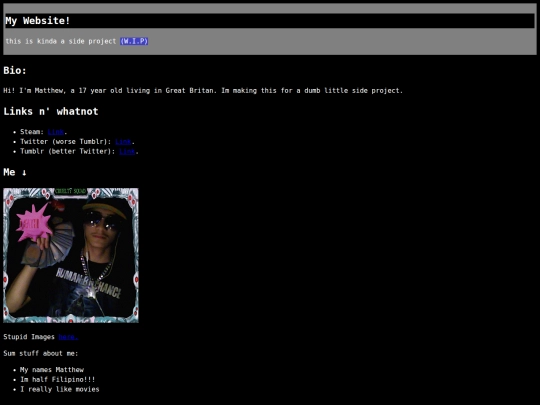Click the 'I really like movies' list item
The width and height of the screenshot is (540, 405).
(x=60, y=389)
